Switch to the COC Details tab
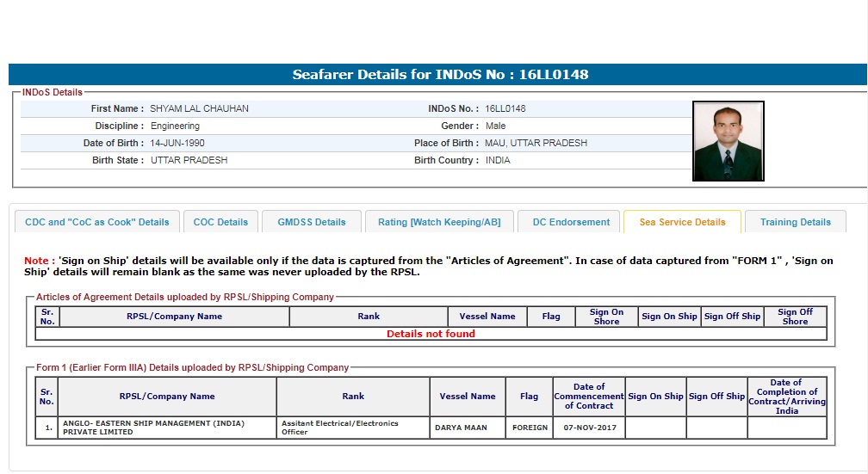868x474 pixels. pyautogui.click(x=220, y=222)
